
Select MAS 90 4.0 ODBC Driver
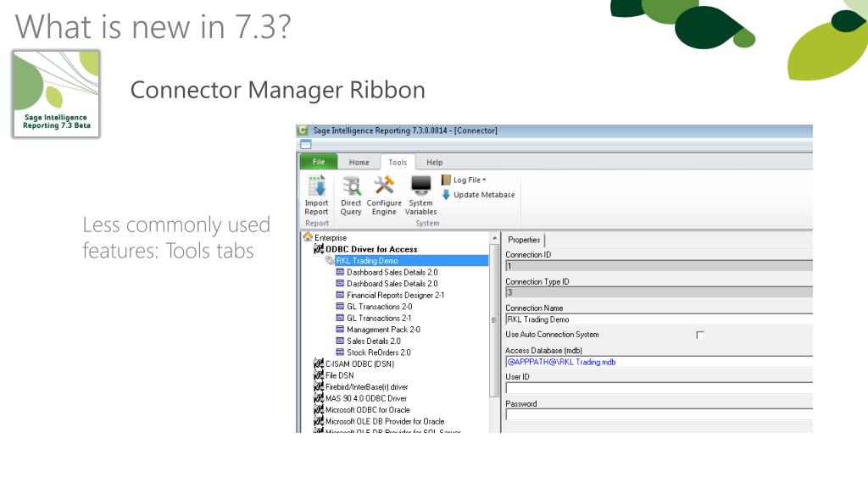click(x=366, y=398)
